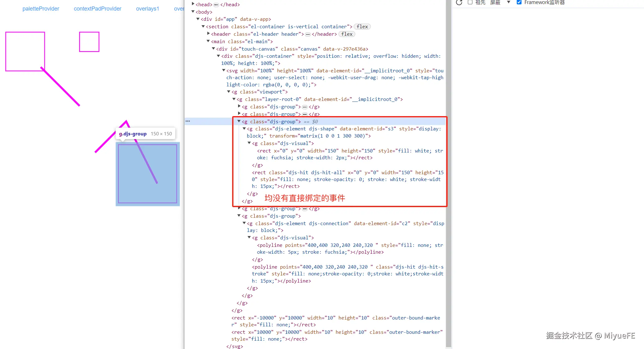Screen dimensions: 644x349
Task: Collapse the g viewport element
Action: click(229, 92)
